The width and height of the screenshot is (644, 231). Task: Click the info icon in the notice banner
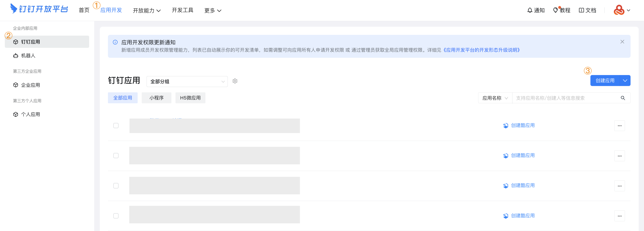click(115, 42)
